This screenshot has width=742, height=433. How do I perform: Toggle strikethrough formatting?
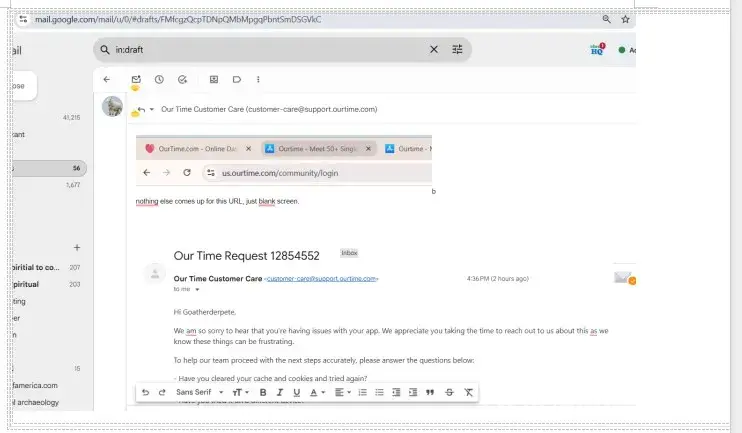(449, 392)
